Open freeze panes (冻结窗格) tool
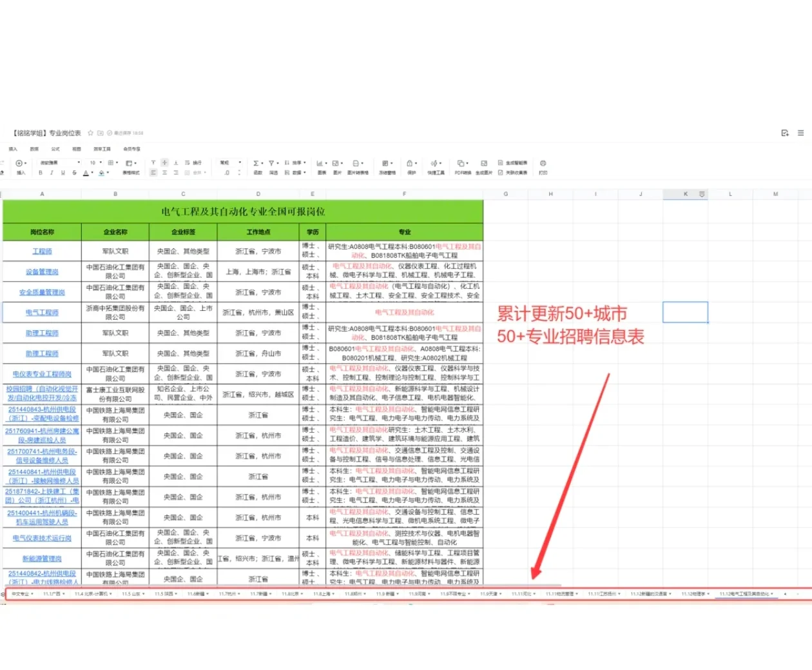 point(387,167)
